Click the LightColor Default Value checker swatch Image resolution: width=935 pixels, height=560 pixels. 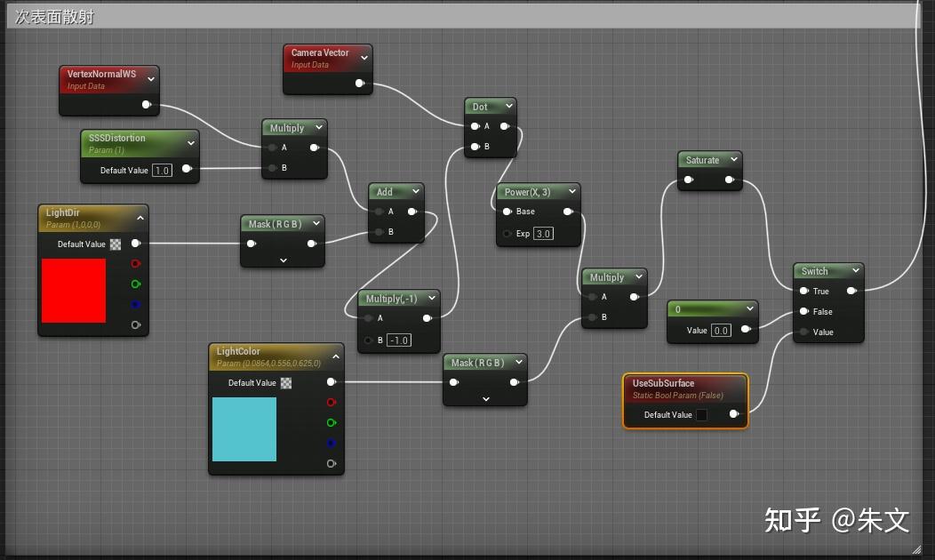286,383
